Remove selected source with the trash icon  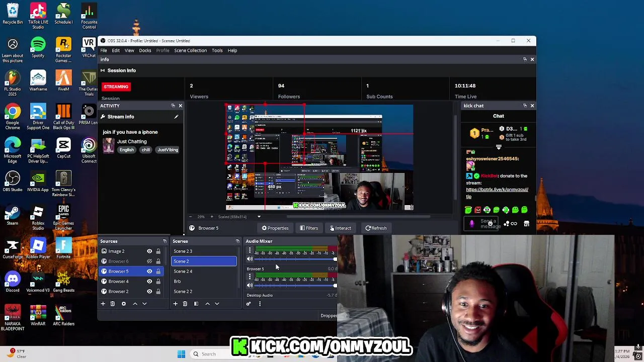coord(112,304)
